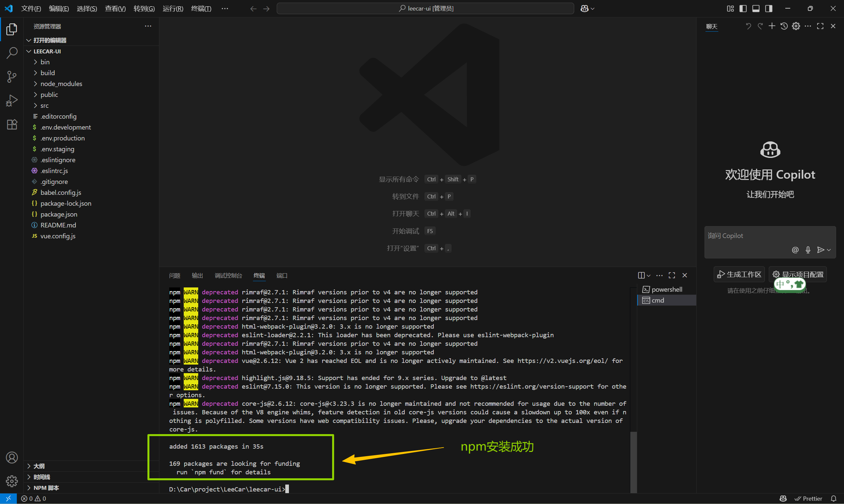Open the Search view in activity bar
The image size is (844, 504).
12,53
